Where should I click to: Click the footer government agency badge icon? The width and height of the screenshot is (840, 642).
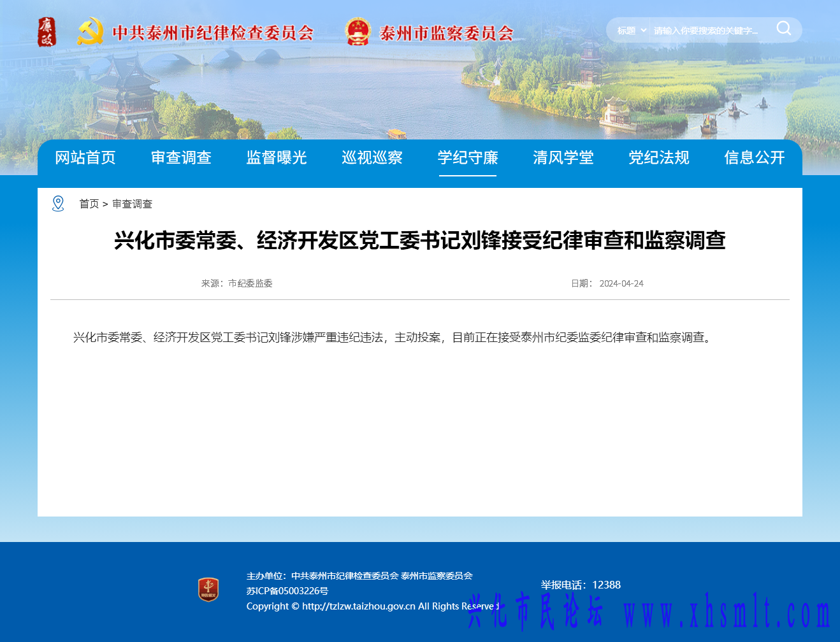pos(208,590)
